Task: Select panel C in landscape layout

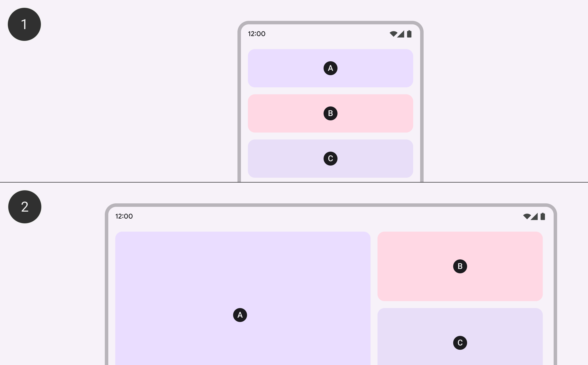Action: [460, 342]
